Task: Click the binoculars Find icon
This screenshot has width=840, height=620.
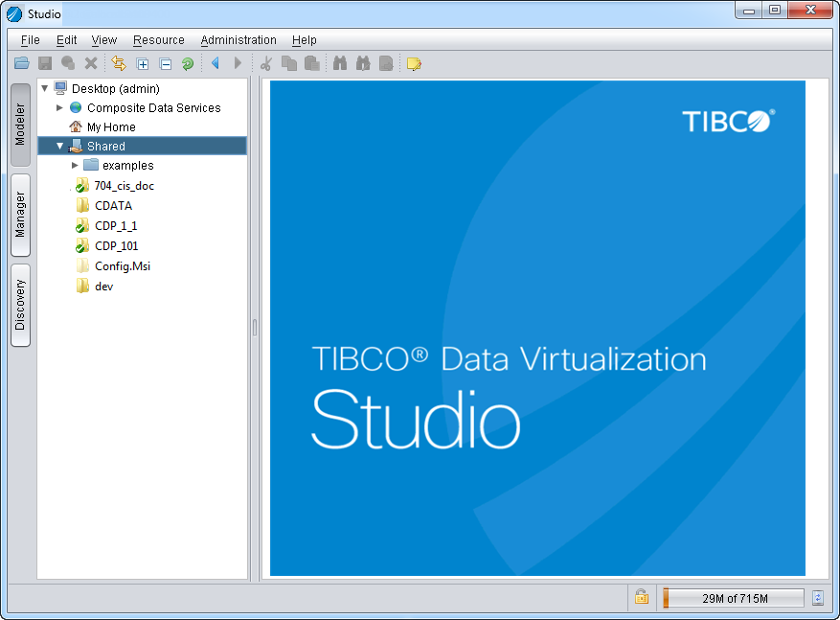Action: [339, 63]
